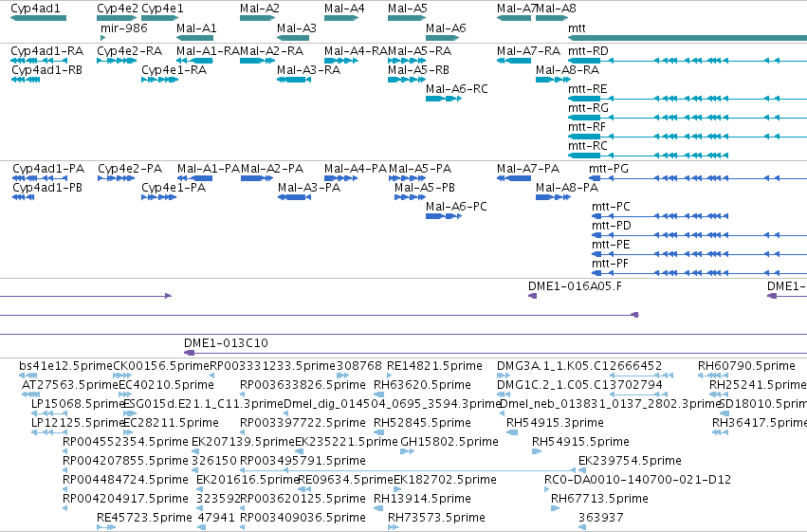Screen dimensions: 807x532
Task: Click the RE45723.5prime EST
Action: 106,527
